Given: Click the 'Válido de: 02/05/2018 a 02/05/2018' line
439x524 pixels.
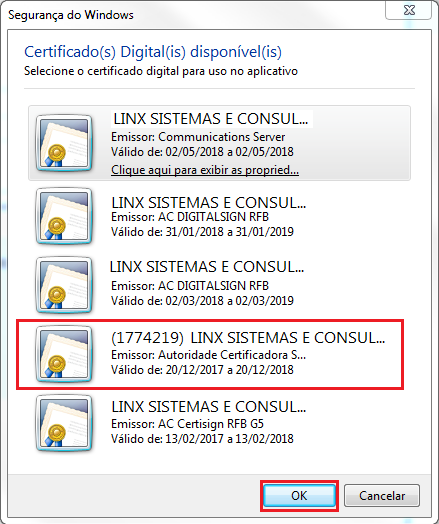Looking at the screenshot, I should (202, 152).
